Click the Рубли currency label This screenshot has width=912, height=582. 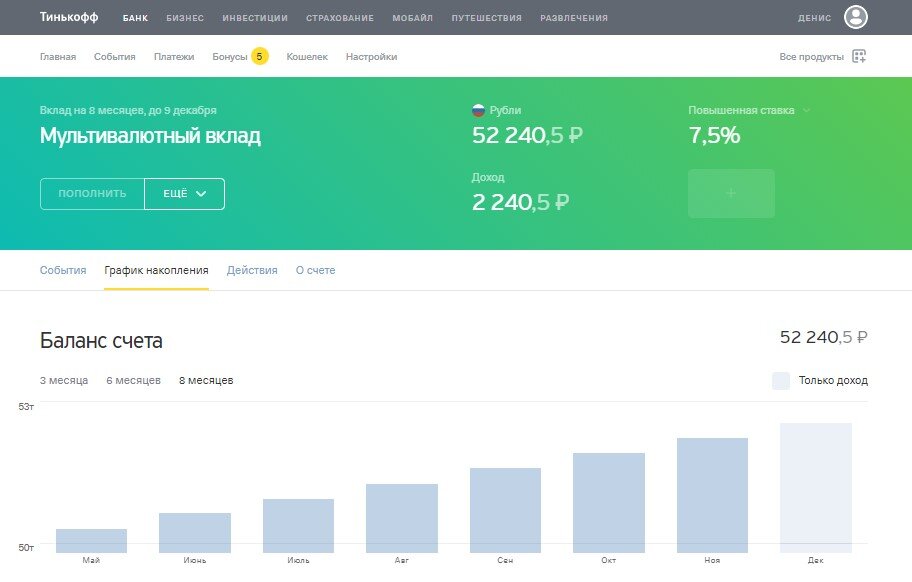(505, 110)
